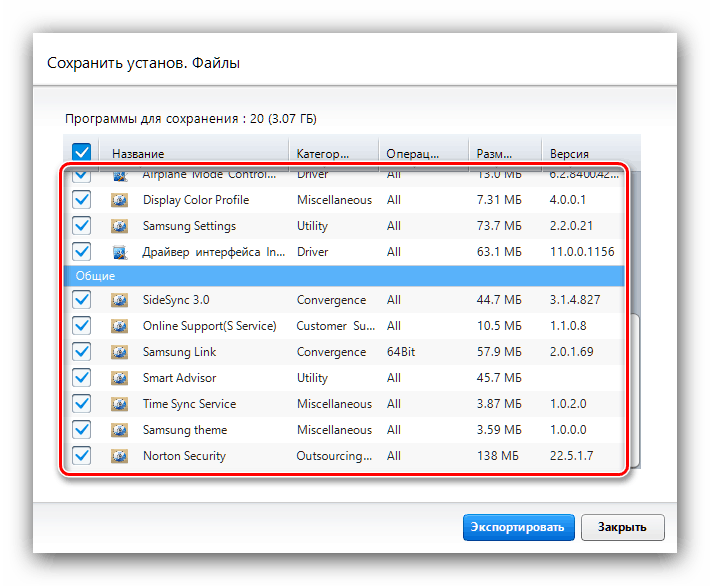Select the Time Sync Service name
The height and width of the screenshot is (586, 710).
coord(189,404)
